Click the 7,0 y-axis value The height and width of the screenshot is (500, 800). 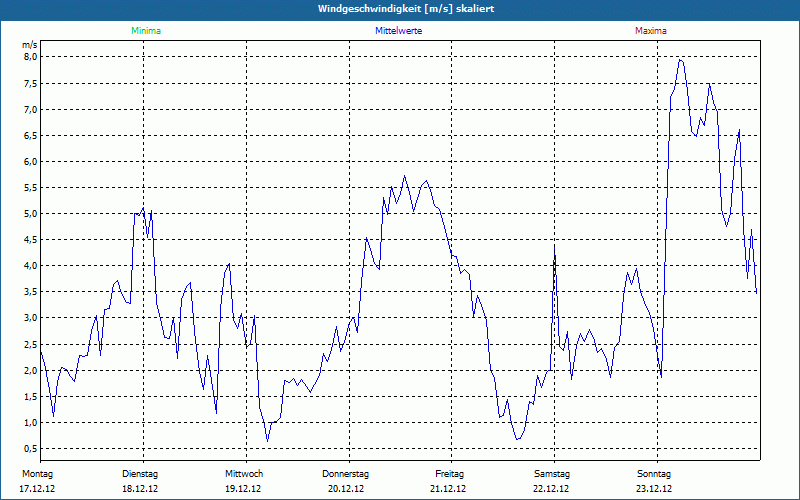[x=31, y=110]
